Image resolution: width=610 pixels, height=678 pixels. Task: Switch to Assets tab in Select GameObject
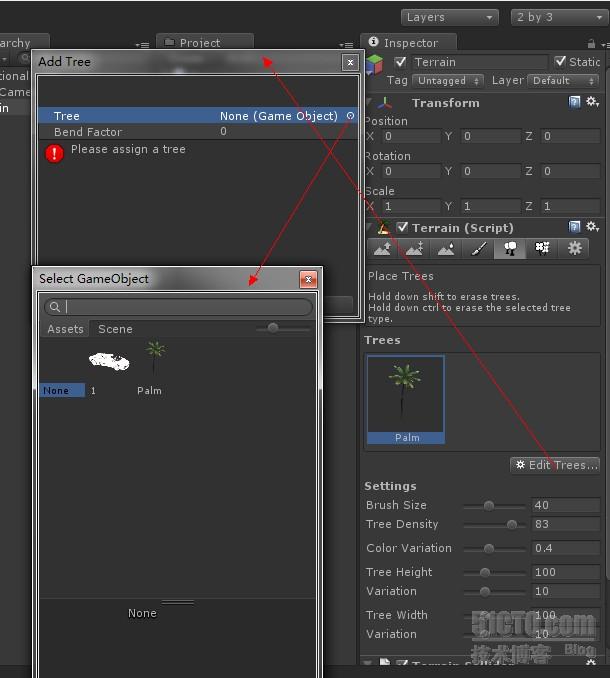65,329
